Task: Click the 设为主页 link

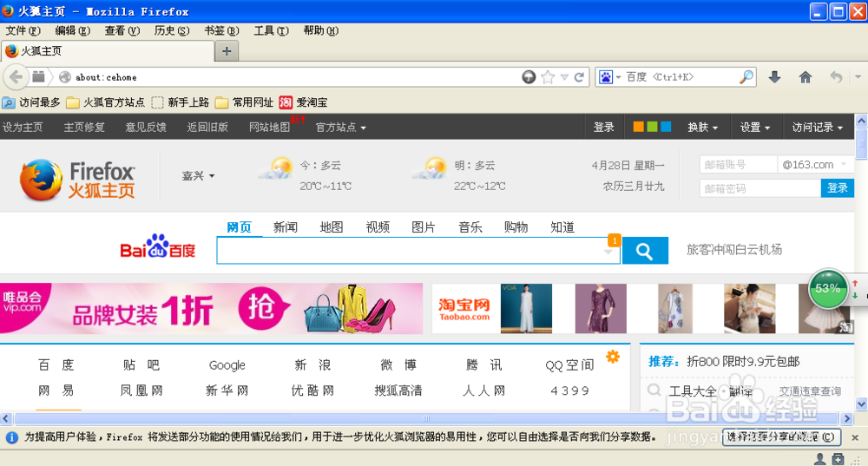Action: [23, 128]
